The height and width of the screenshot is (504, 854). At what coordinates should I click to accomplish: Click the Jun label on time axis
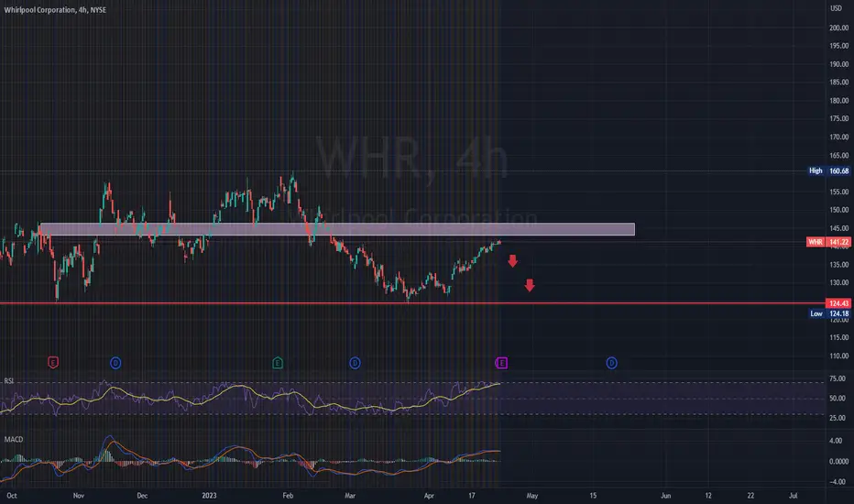pos(665,495)
